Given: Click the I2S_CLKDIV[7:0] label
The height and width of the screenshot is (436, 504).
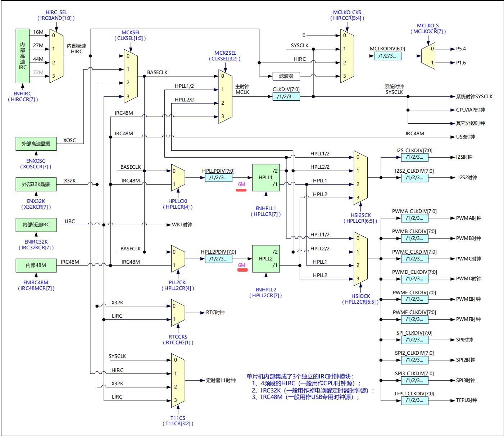Looking at the screenshot, I should 414,150.
